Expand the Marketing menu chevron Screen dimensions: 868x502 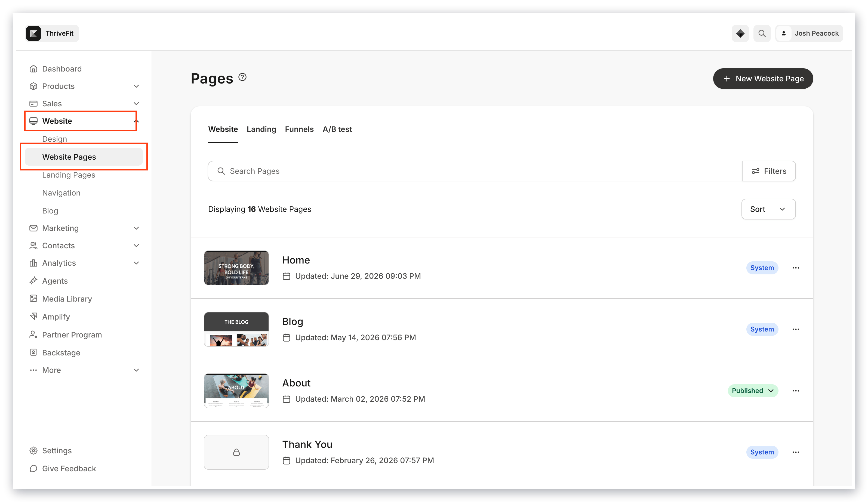pyautogui.click(x=136, y=228)
